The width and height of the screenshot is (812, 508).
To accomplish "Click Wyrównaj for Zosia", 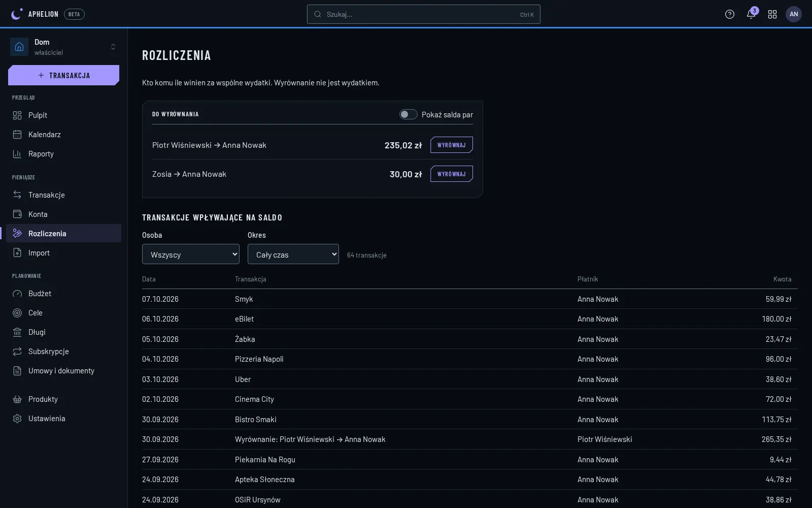I will tap(452, 174).
